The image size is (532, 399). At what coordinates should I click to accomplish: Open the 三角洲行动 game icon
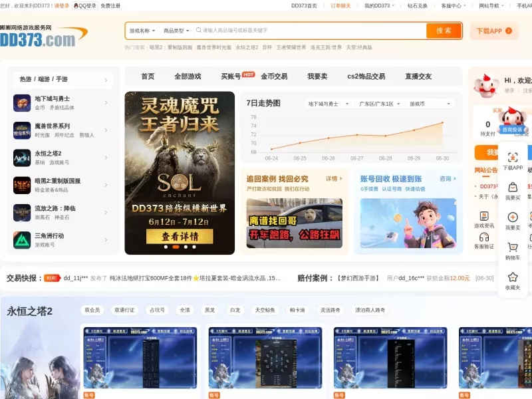click(x=22, y=240)
